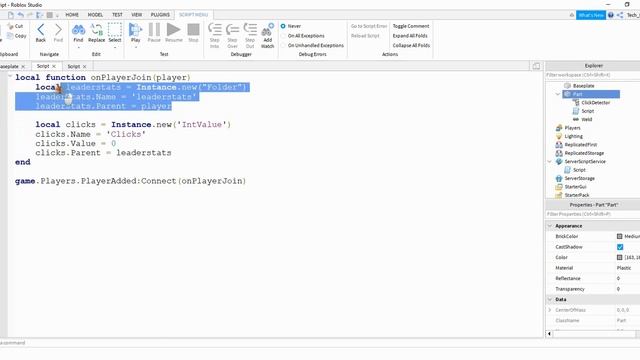Click Go to Script Error
Image resolution: width=640 pixels, height=360 pixels.
click(369, 26)
